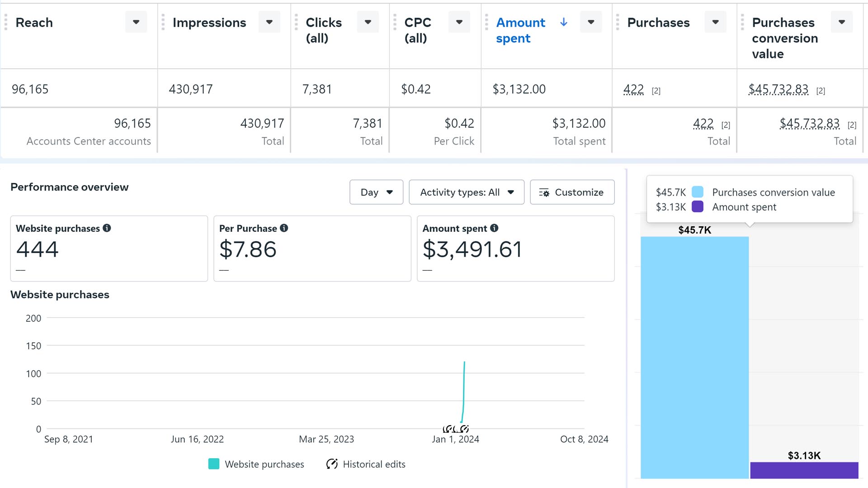Open the Day granularity dropdown
The width and height of the screenshot is (868, 488).
tap(376, 192)
